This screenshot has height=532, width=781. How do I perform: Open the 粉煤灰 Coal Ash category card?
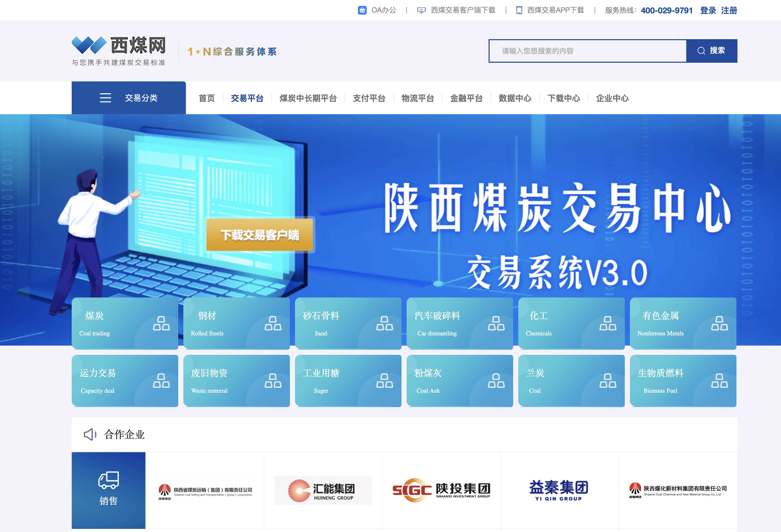(460, 381)
